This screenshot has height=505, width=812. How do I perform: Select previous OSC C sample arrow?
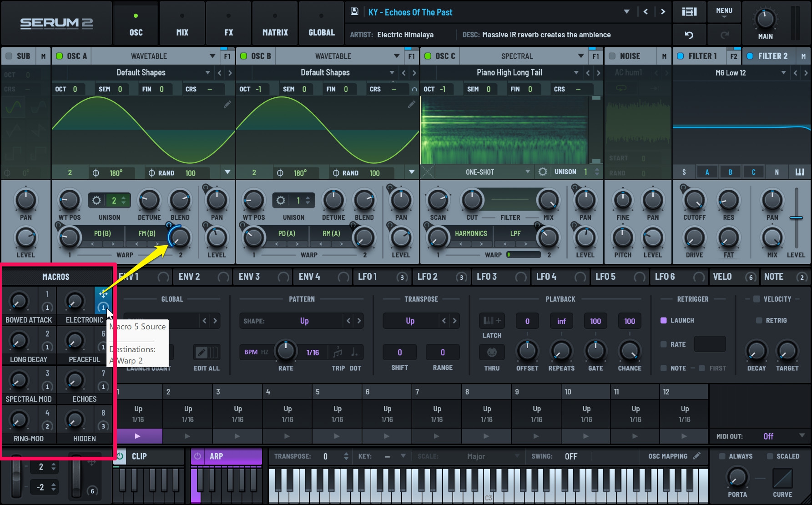pyautogui.click(x=588, y=73)
